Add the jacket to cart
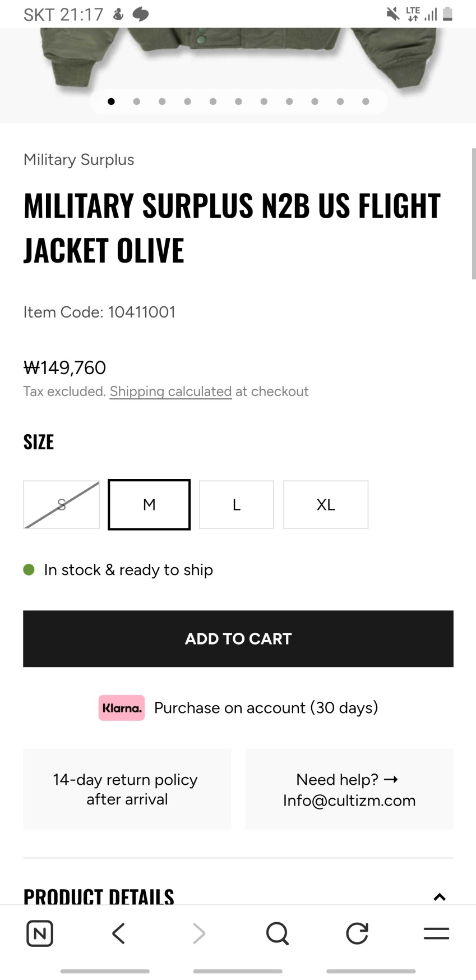Image resolution: width=476 pixels, height=980 pixels. (238, 638)
